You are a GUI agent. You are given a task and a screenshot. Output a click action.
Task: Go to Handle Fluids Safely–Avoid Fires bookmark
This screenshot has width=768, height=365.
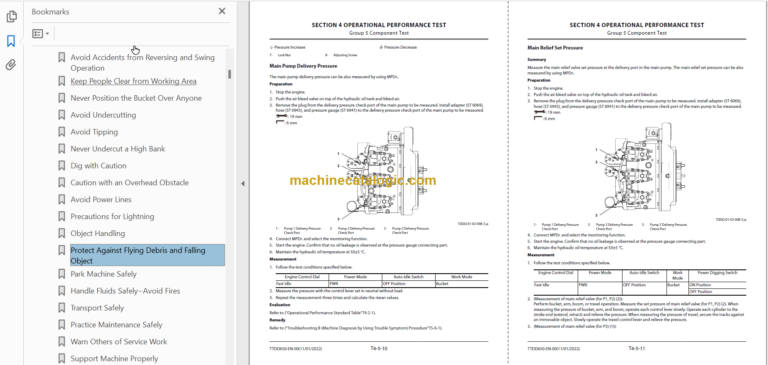(125, 291)
